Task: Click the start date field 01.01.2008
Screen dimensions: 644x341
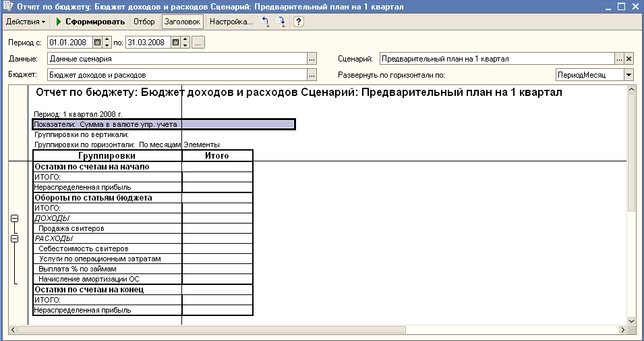Action: pyautogui.click(x=69, y=43)
